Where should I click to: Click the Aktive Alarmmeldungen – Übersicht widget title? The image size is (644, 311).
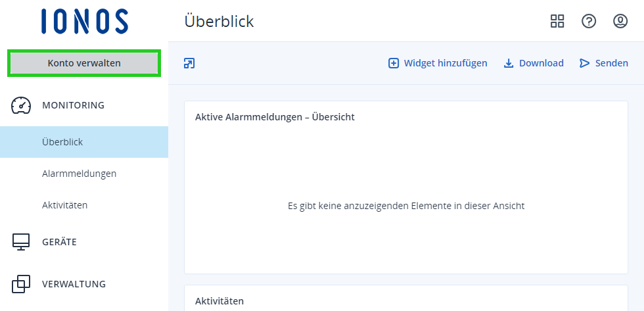coord(275,117)
